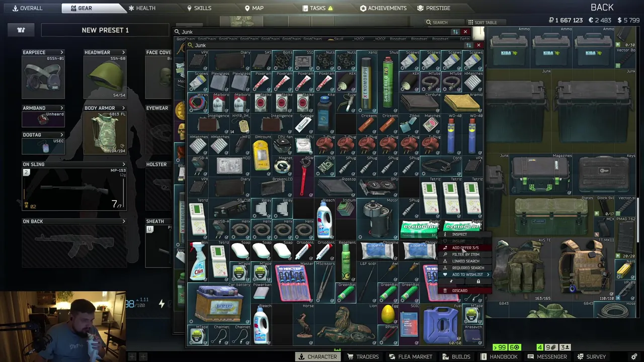
Task: Open the HANDBOOK screen
Action: pos(499,356)
